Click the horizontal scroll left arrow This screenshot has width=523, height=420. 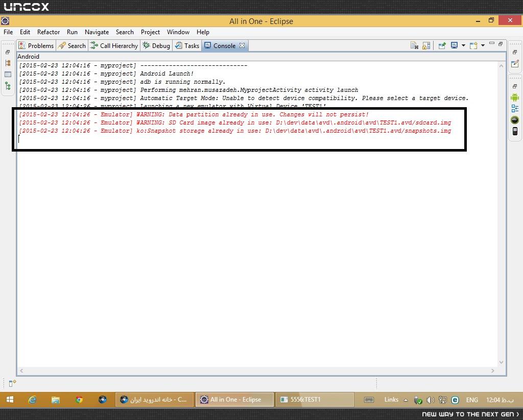21,370
